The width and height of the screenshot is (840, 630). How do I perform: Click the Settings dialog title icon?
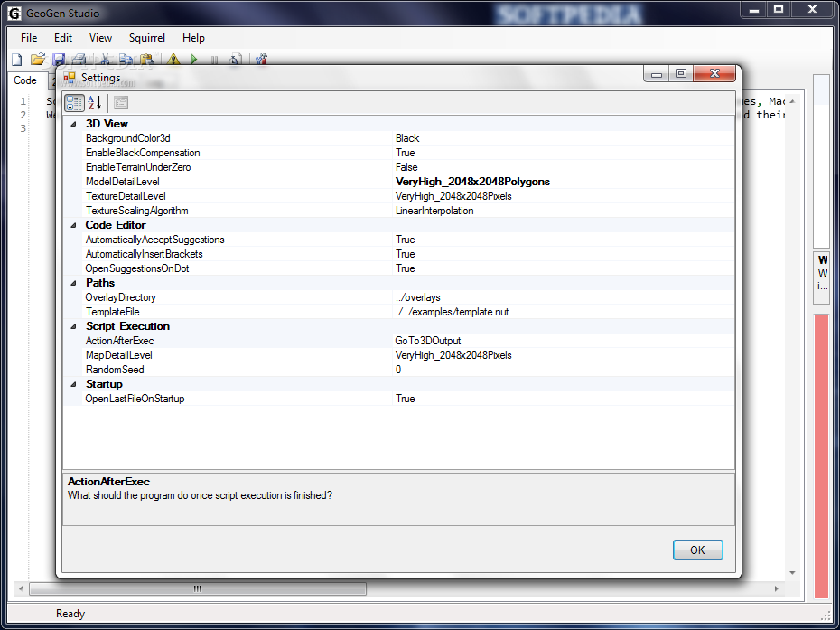[70, 78]
